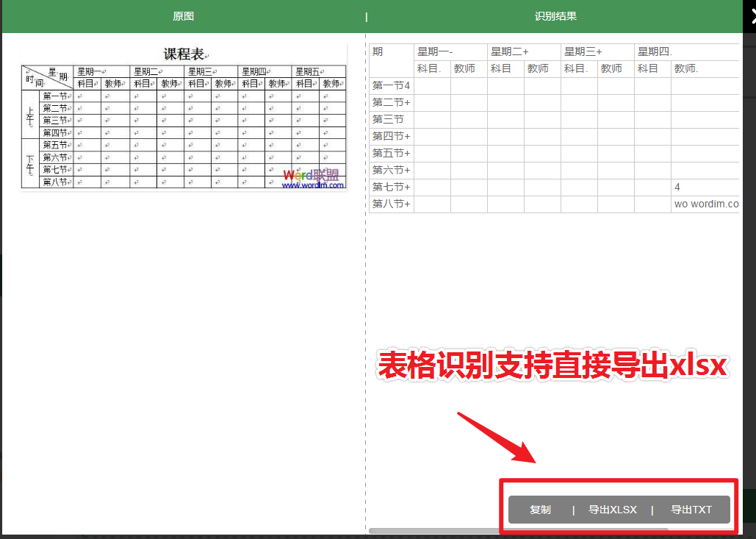The image size is (756, 539).
Task: Select the 科目 cell under 星期二+
Action: tap(505, 69)
